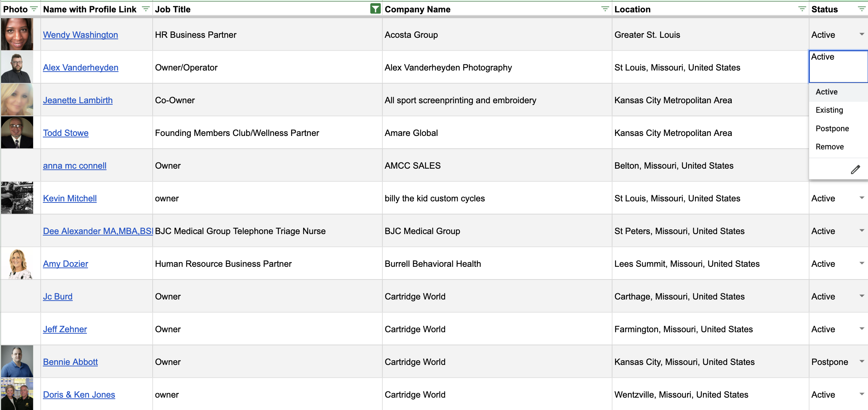Screen dimensions: 868x410
Task: Open Jc Burd profile link
Action: pyautogui.click(x=58, y=297)
